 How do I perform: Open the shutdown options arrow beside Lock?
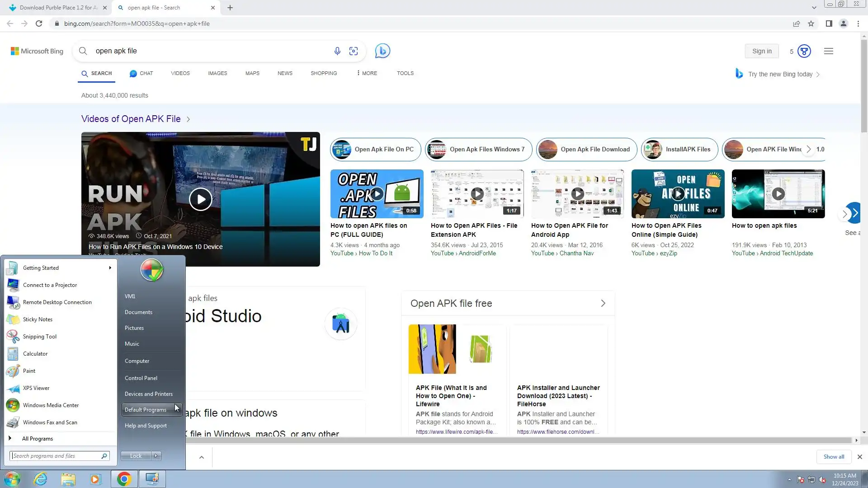pos(156,456)
